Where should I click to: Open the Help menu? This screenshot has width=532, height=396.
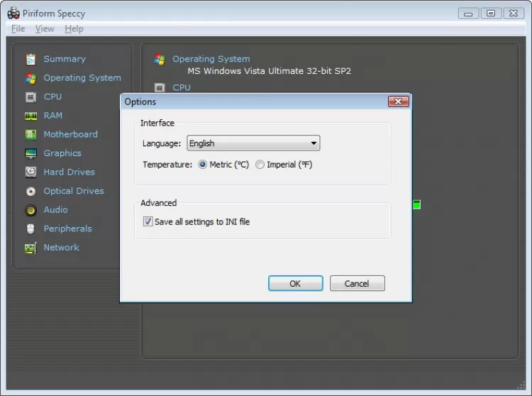(x=74, y=29)
